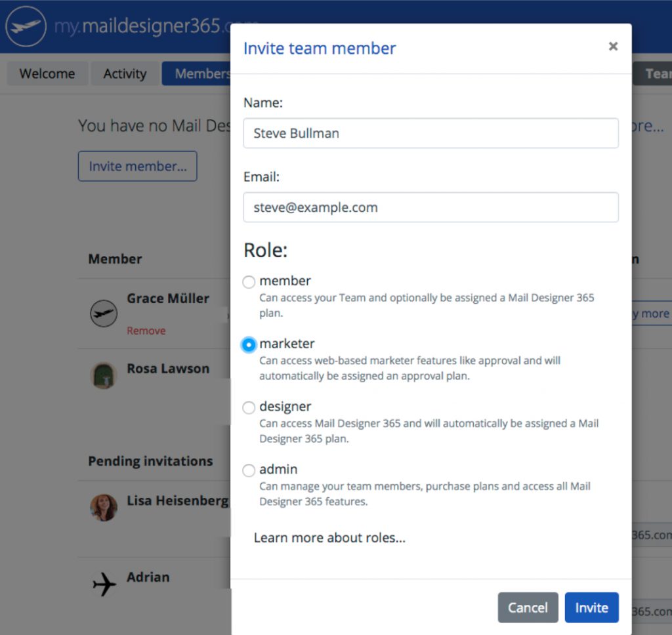Image resolution: width=672 pixels, height=635 pixels.
Task: Click the Mail Designer 365 airplane logo
Action: tap(26, 26)
